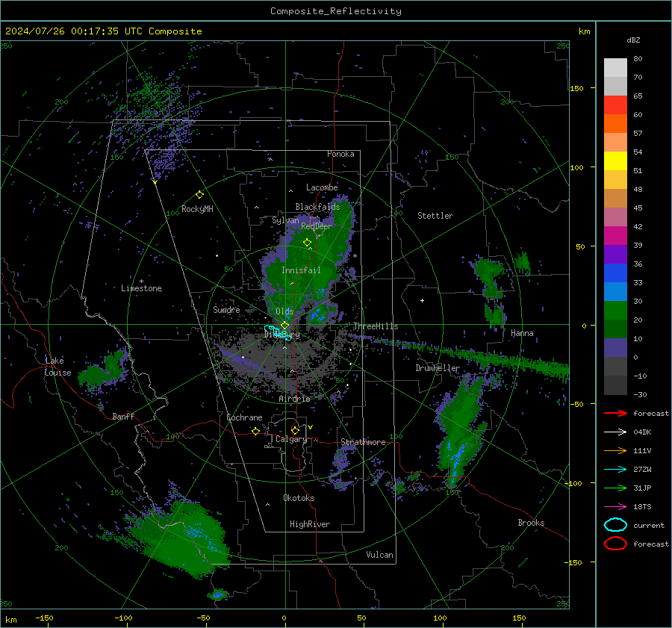This screenshot has width=672, height=628.
Task: Click the Blackfalds town label
Action: [x=317, y=207]
